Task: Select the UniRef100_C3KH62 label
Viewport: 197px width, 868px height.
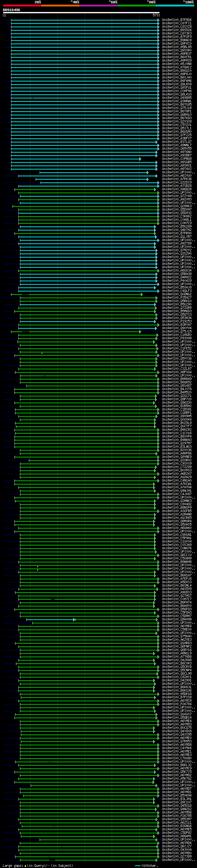Action: point(176,216)
